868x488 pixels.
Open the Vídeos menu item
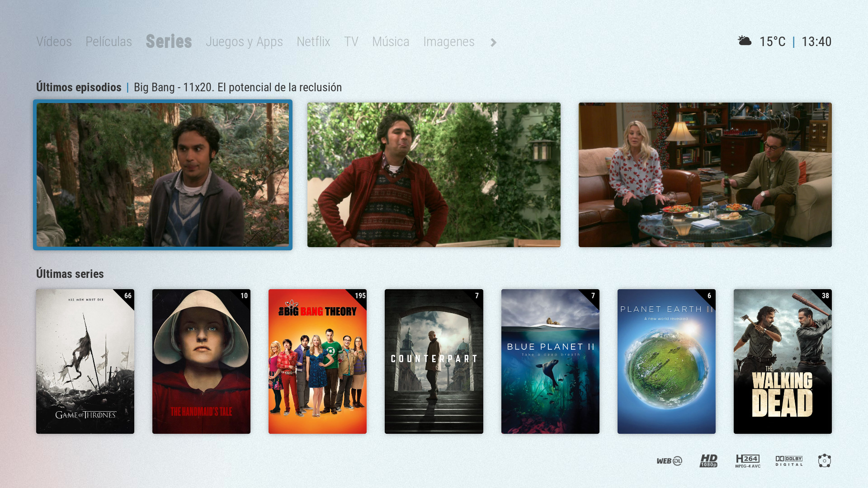[54, 42]
